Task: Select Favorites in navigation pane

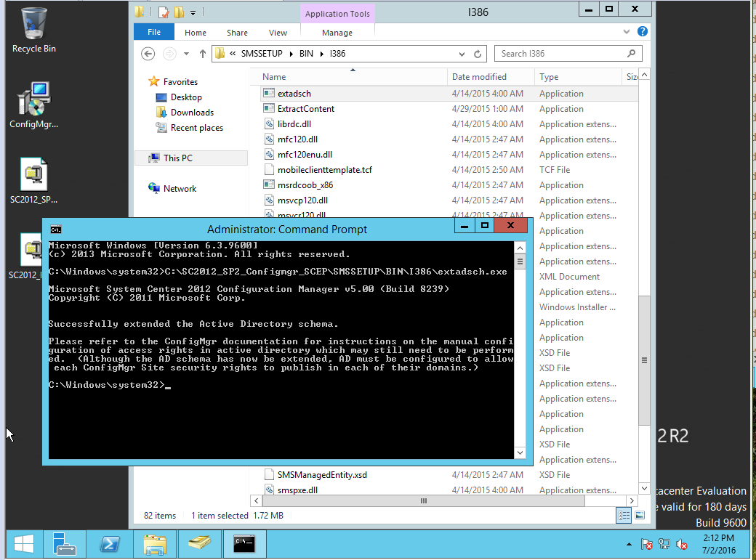Action: pos(180,82)
